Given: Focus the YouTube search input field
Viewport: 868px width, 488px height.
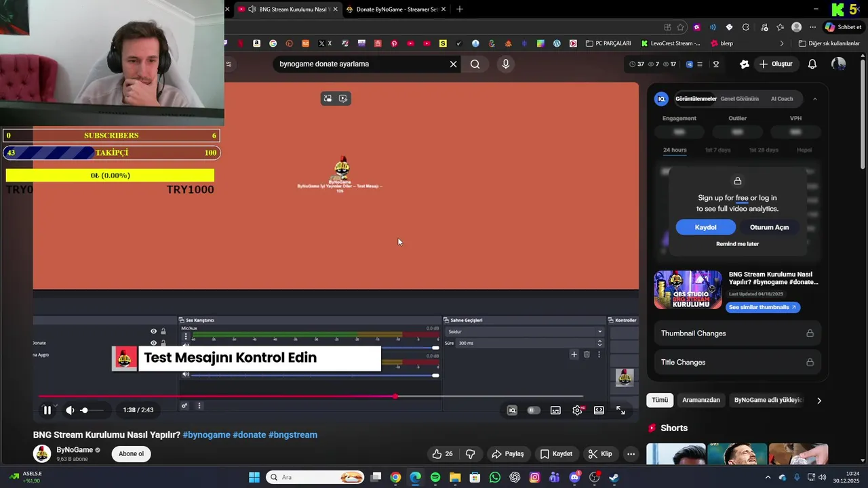Looking at the screenshot, I should coord(359,64).
